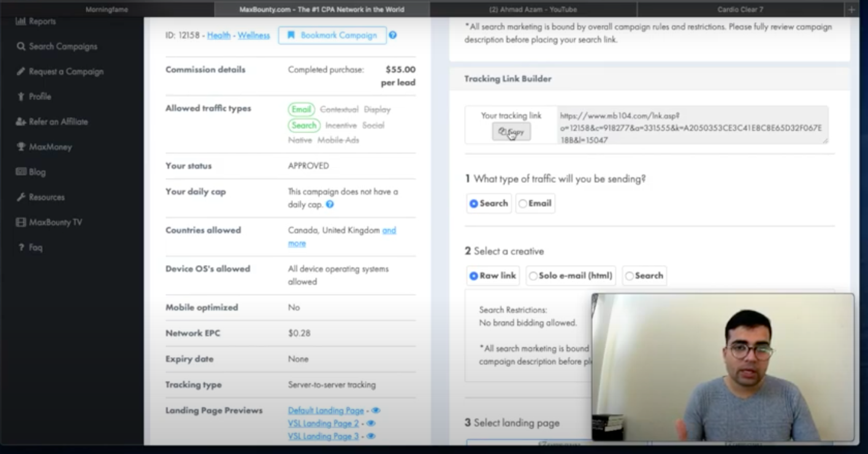
Task: Choose Solo e-mail (html) creative option
Action: click(533, 276)
